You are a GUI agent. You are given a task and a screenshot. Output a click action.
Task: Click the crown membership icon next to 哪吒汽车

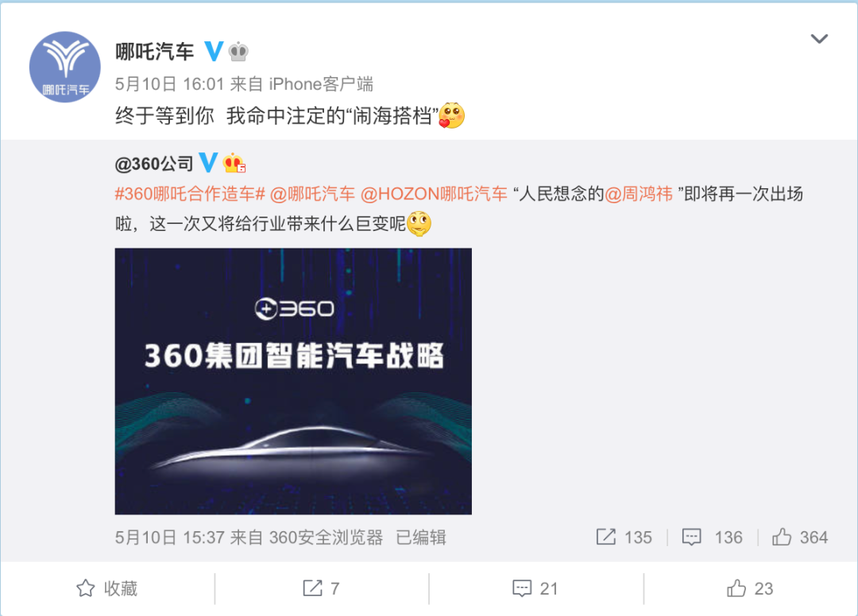(x=238, y=52)
